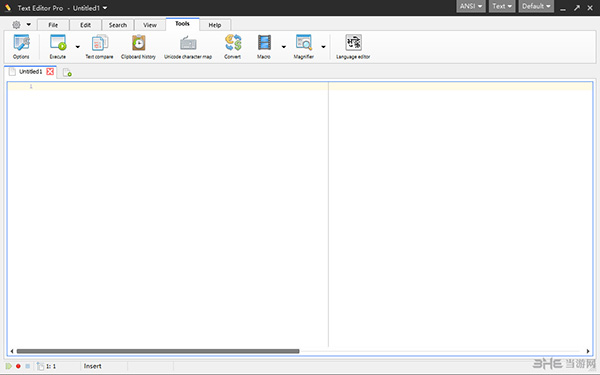Close the Untitled1 document tab
600x375 pixels.
pyautogui.click(x=50, y=72)
